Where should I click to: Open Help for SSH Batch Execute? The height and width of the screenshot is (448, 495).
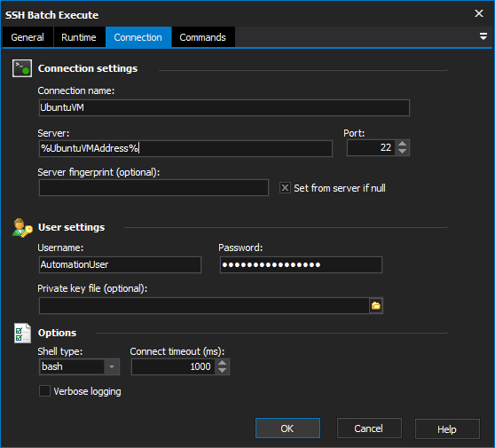(447, 428)
